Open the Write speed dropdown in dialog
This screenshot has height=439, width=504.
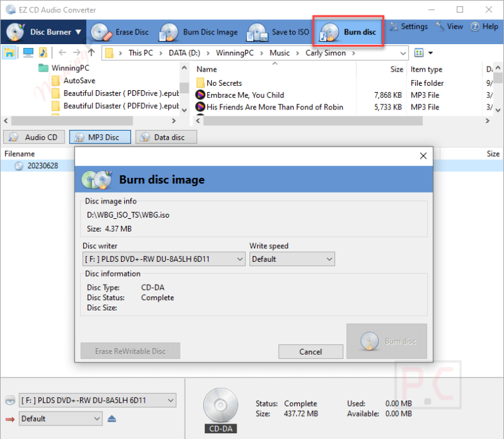(x=292, y=259)
